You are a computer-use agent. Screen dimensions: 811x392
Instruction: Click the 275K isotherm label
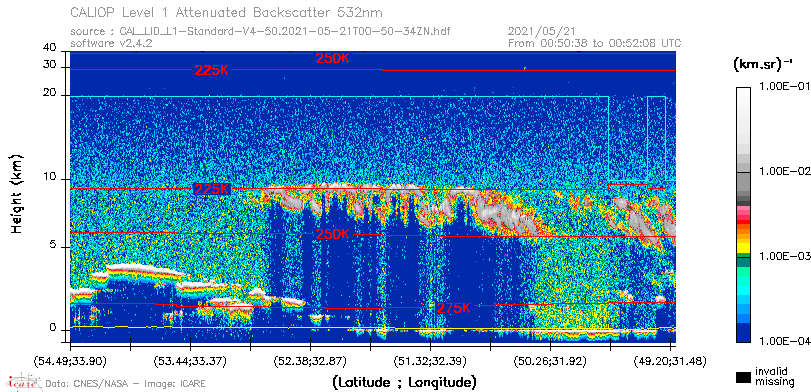pos(454,309)
